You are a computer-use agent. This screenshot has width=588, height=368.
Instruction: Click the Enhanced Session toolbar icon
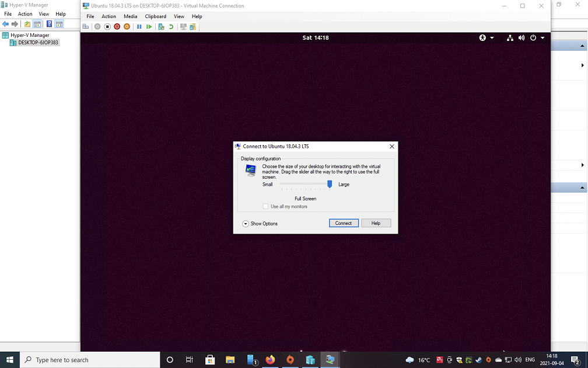point(183,27)
